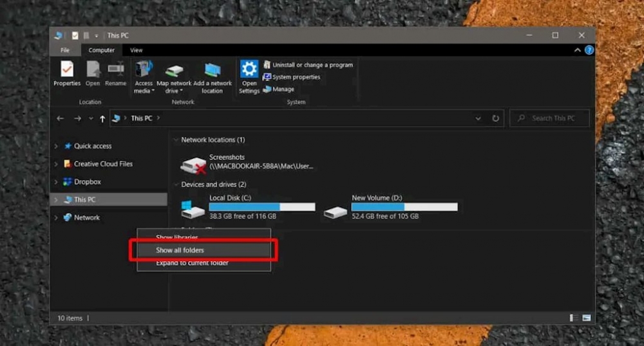
Task: Switch to the View ribbon tab
Action: (x=136, y=50)
